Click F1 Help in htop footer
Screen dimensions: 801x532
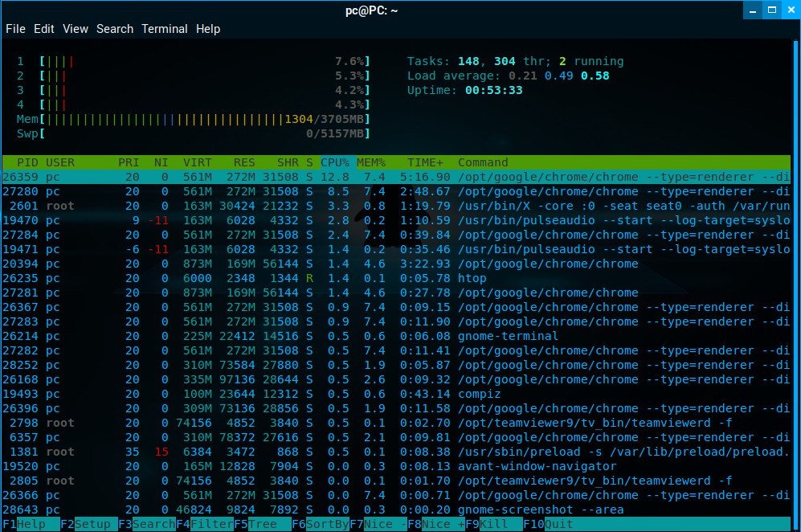[31, 524]
